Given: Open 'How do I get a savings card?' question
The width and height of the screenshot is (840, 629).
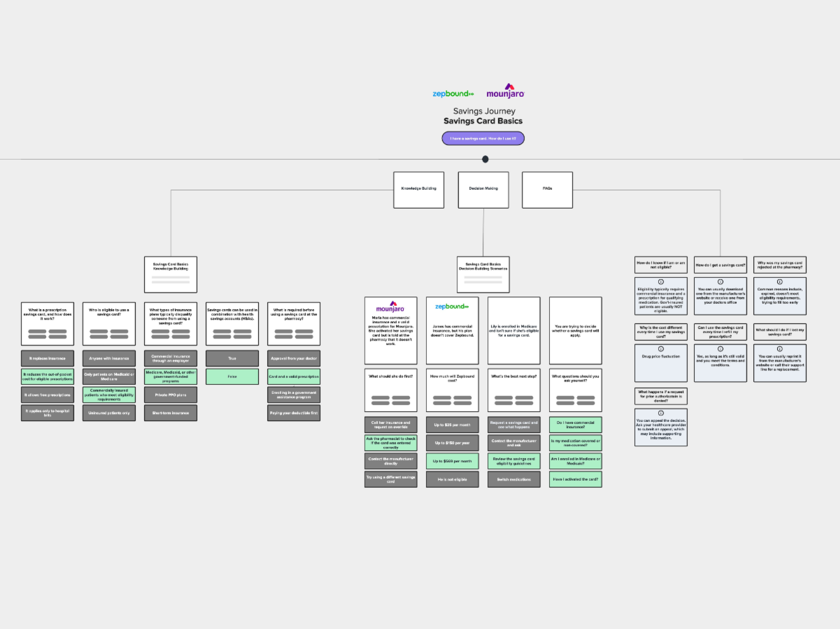Looking at the screenshot, I should [720, 265].
